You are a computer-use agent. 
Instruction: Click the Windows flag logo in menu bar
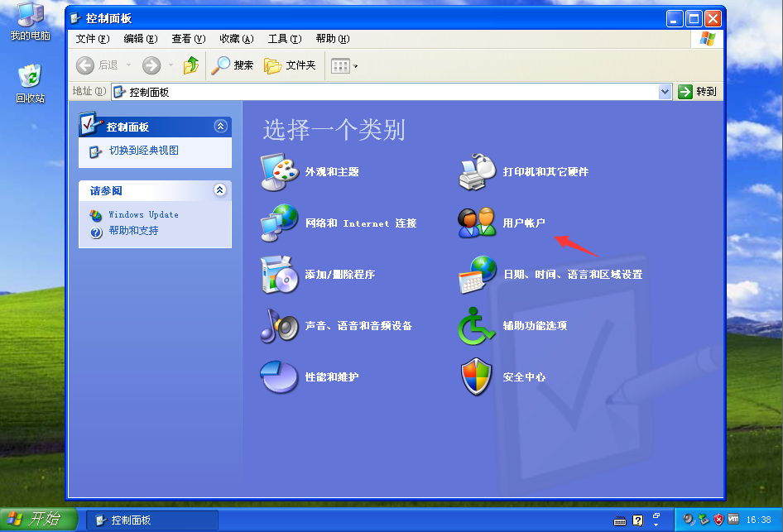[707, 39]
